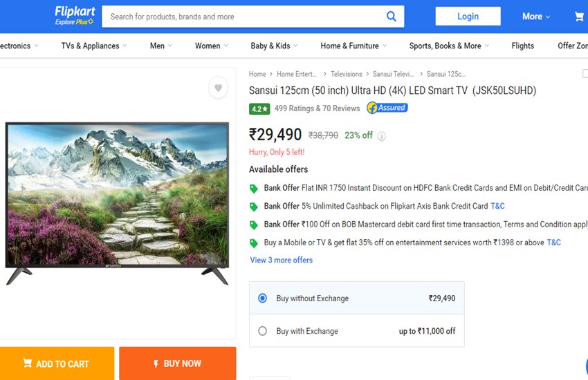The width and height of the screenshot is (588, 380).
Task: Click the 4.2 star rating badge
Action: coord(259,108)
